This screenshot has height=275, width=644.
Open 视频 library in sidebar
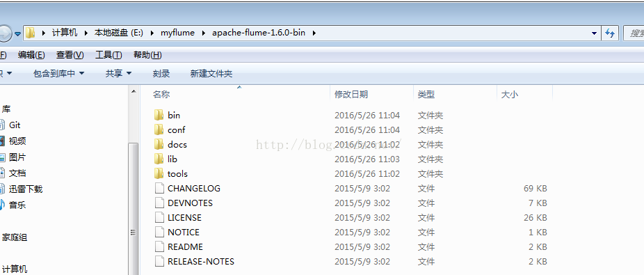[x=17, y=141]
